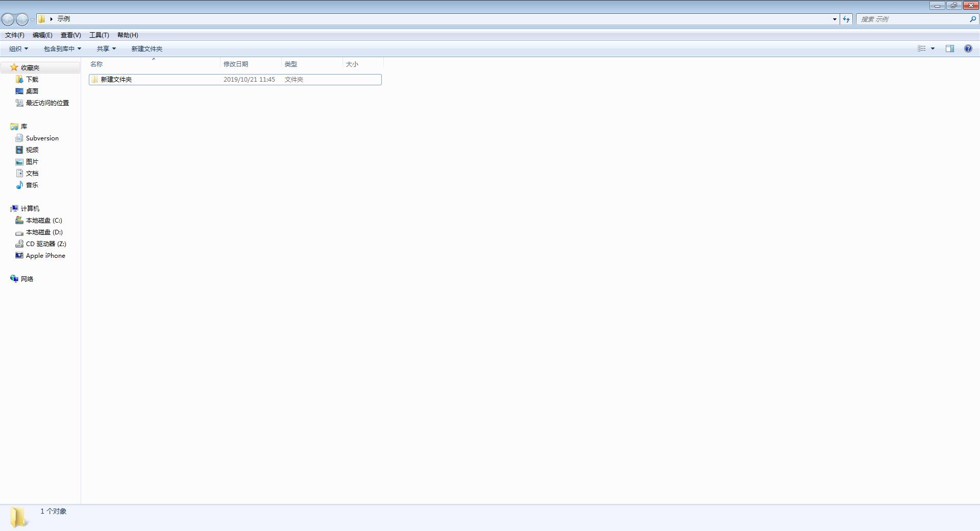980x531 pixels.
Task: Click into the search 示例 field
Action: 912,19
